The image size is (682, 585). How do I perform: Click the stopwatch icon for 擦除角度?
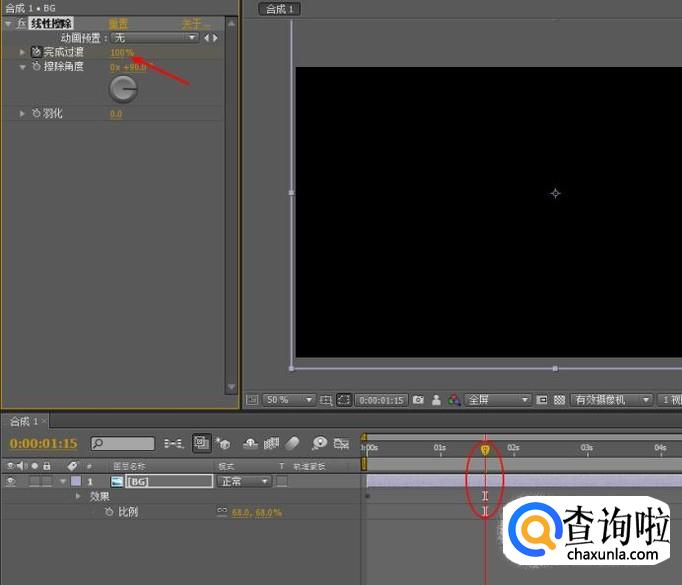pos(37,67)
